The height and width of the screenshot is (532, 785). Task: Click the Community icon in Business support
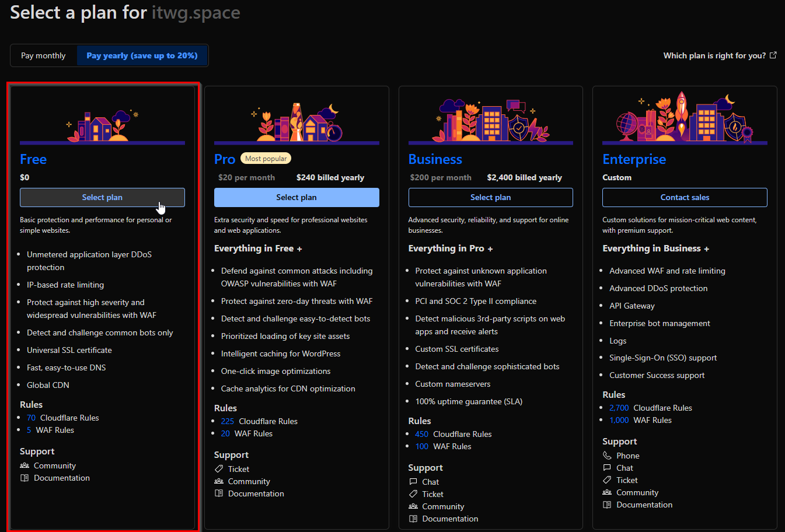[x=413, y=506]
